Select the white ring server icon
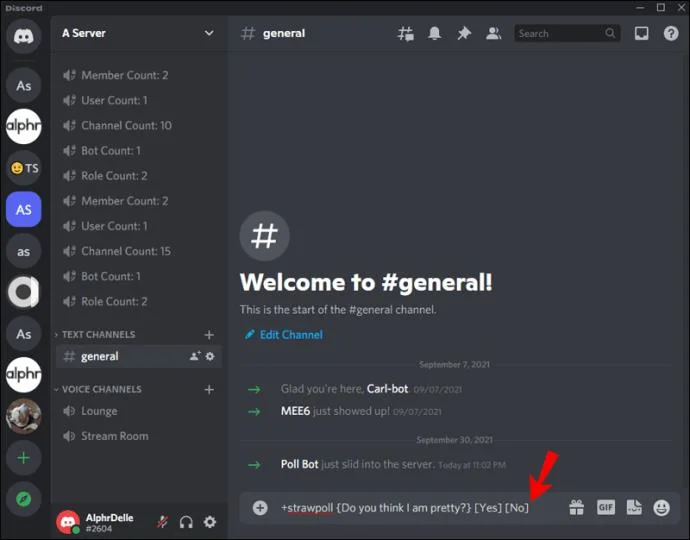Screen dimensions: 690x540 point(24,292)
